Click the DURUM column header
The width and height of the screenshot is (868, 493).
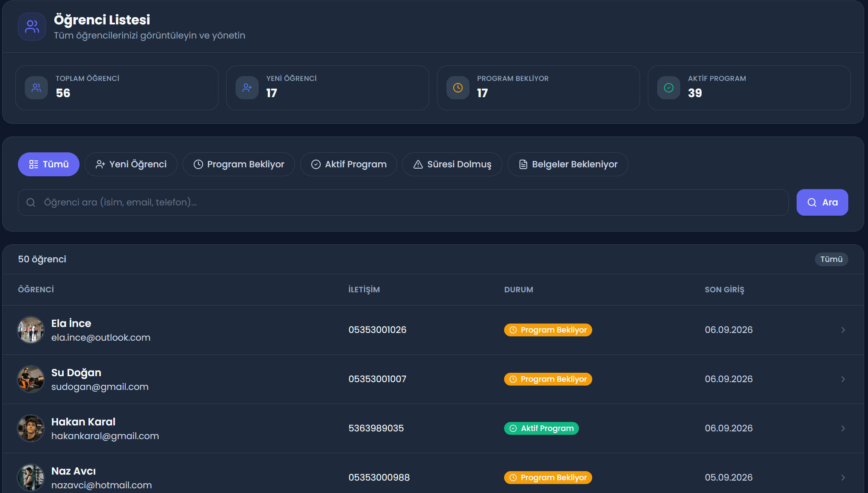[x=519, y=290]
